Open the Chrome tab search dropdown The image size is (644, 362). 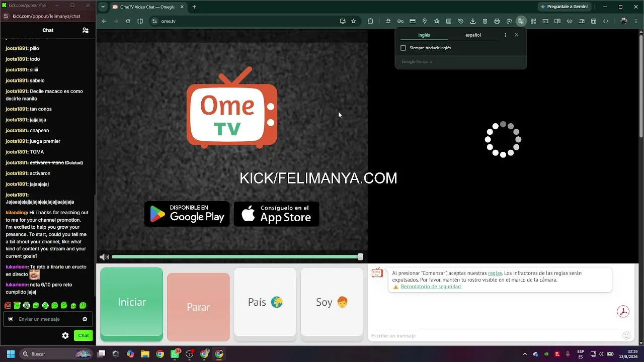tap(103, 7)
